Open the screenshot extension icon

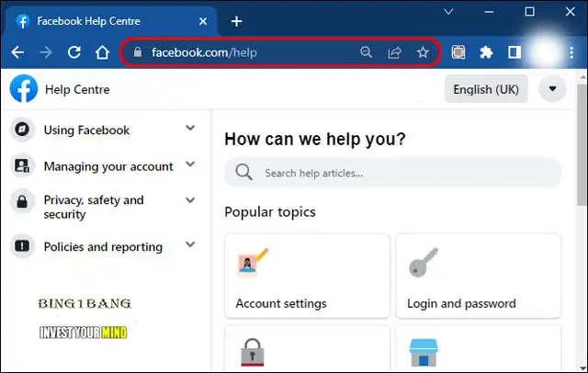458,52
